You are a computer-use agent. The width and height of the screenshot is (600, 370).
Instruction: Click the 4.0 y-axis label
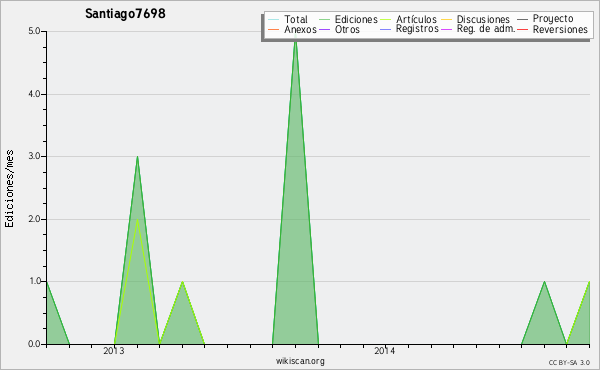[34, 94]
